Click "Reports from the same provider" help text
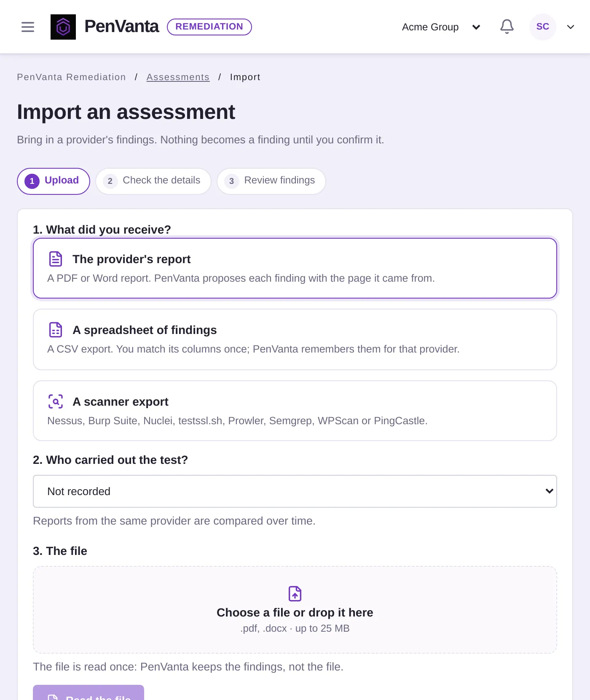Viewport: 590px width, 700px height. [x=174, y=521]
